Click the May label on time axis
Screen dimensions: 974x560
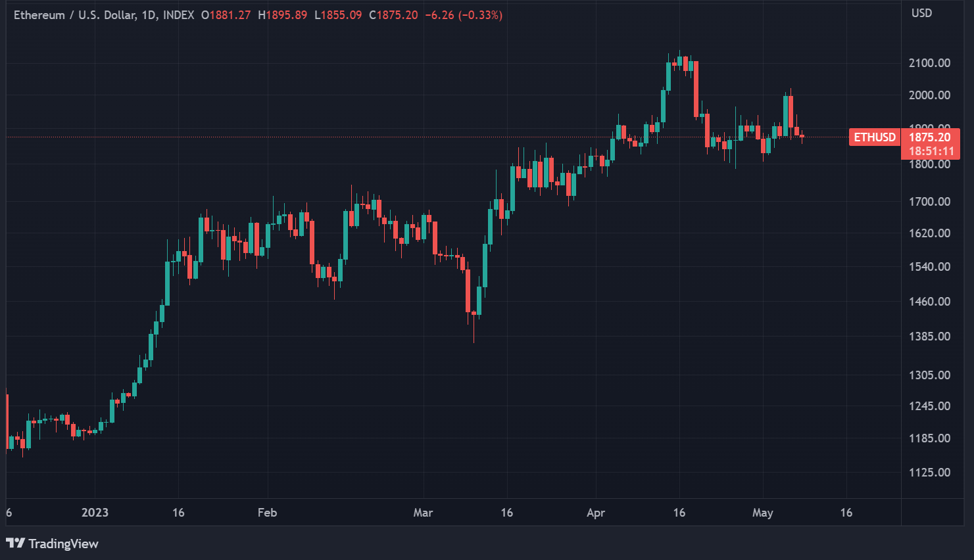coord(762,513)
